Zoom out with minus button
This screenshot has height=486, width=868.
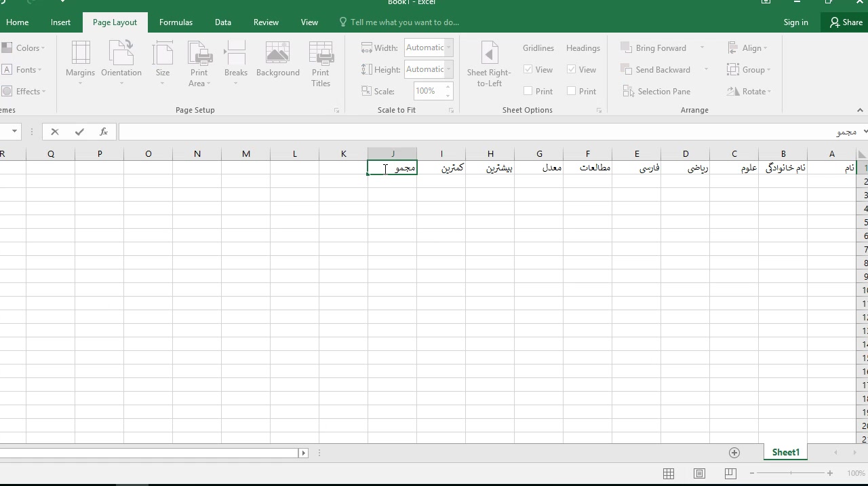(751, 473)
